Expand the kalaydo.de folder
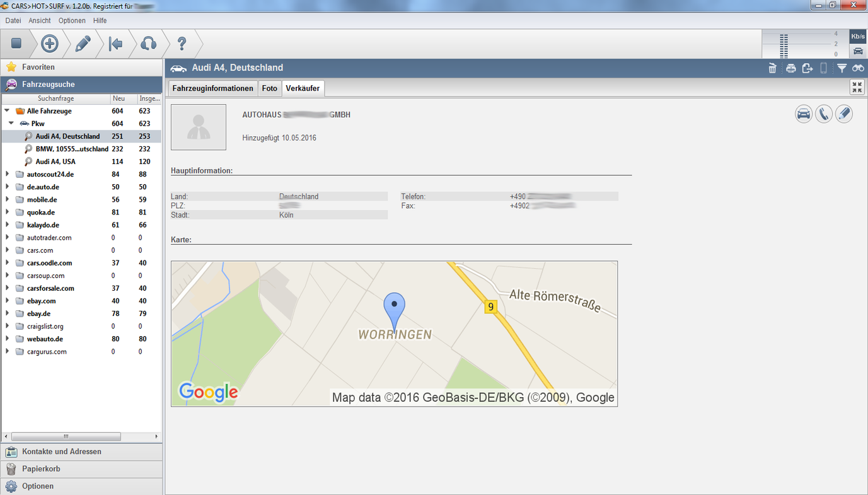Image resolution: width=868 pixels, height=495 pixels. pos(7,224)
